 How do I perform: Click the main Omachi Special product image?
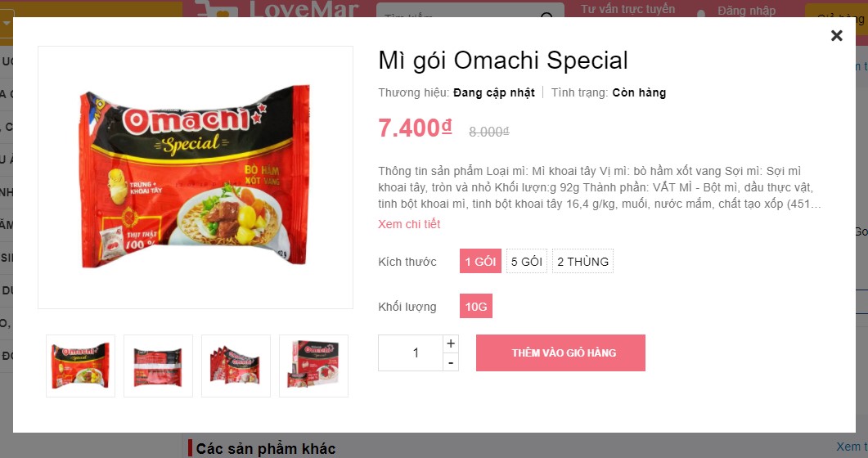196,177
